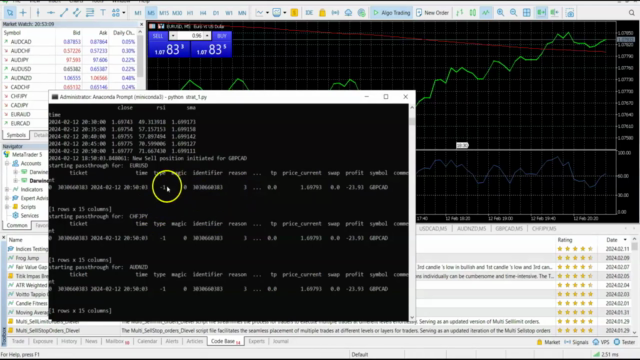The height and width of the screenshot is (360, 640).
Task: Expand the Scripts tree node
Action: tap(7, 207)
